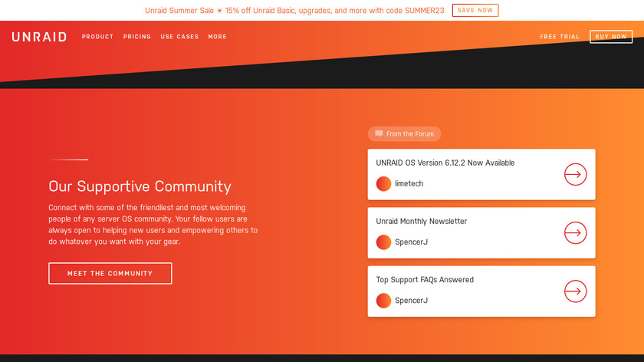Open the Use Cases menu

tap(179, 37)
